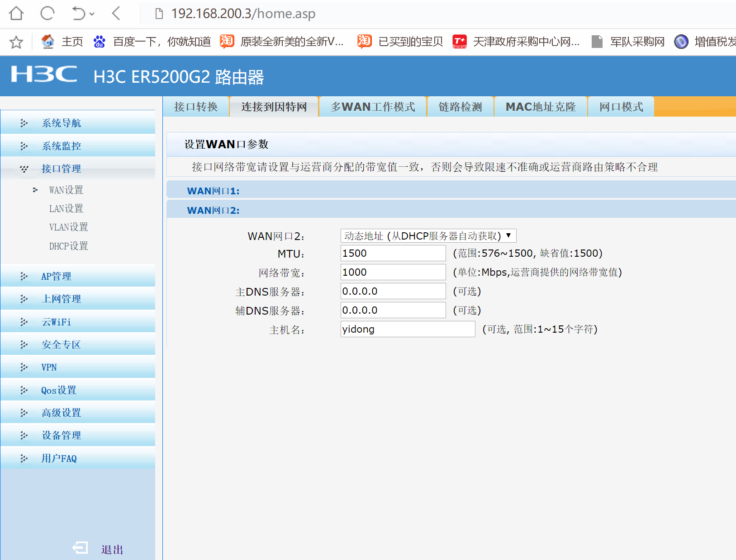Expand the 云WiFi sidebar menu
736x560 pixels.
pos(78,322)
